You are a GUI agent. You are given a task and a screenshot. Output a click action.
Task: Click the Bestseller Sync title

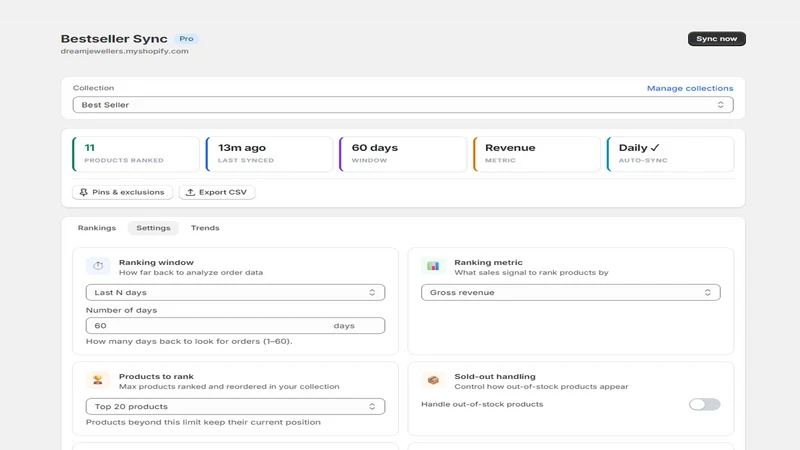[x=114, y=39]
